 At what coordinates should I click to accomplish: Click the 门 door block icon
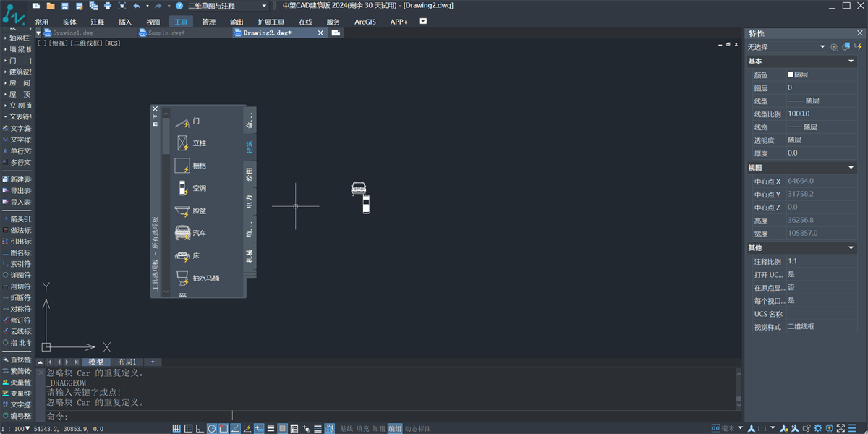182,121
